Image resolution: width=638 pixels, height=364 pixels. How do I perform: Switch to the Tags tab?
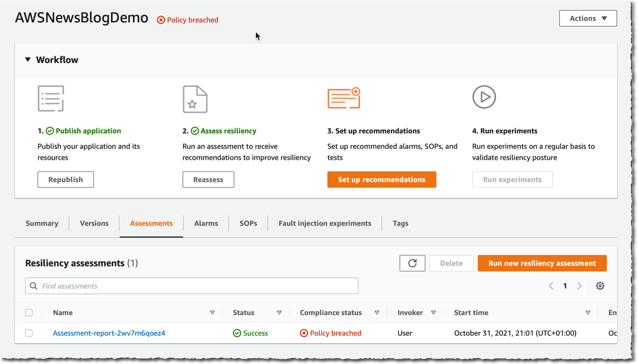pos(400,224)
